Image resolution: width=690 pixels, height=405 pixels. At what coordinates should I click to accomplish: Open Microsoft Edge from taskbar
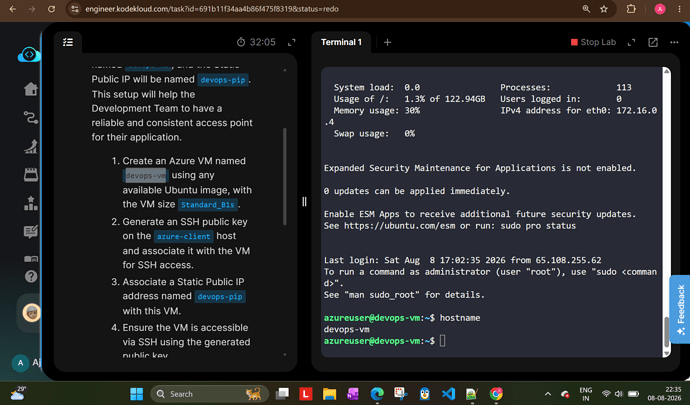tap(377, 394)
